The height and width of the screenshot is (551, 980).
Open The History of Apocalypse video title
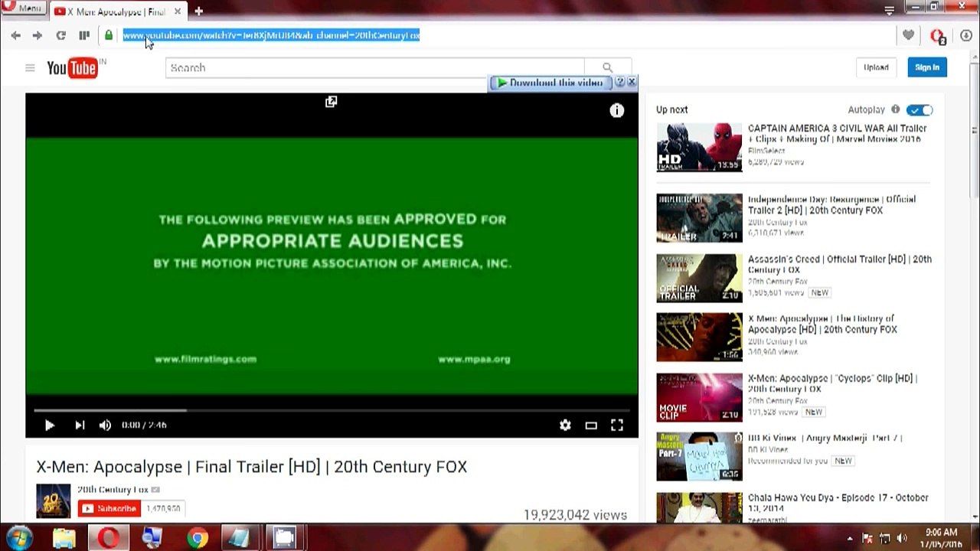(822, 324)
